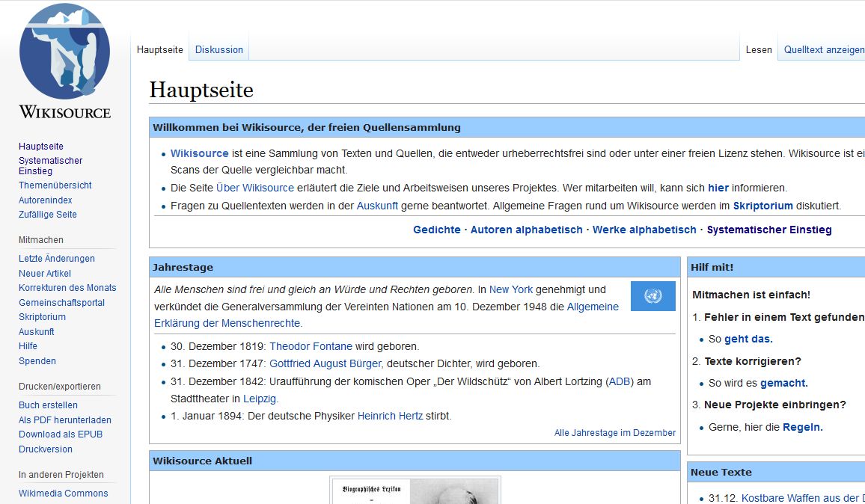Select the Hauptseite tab
This screenshot has height=504, width=865.
[160, 49]
